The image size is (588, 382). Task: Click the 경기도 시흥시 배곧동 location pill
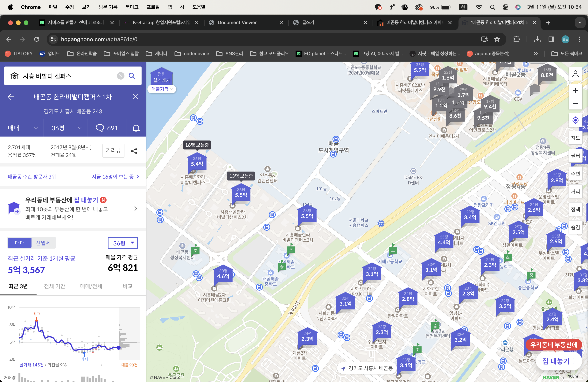click(367, 368)
